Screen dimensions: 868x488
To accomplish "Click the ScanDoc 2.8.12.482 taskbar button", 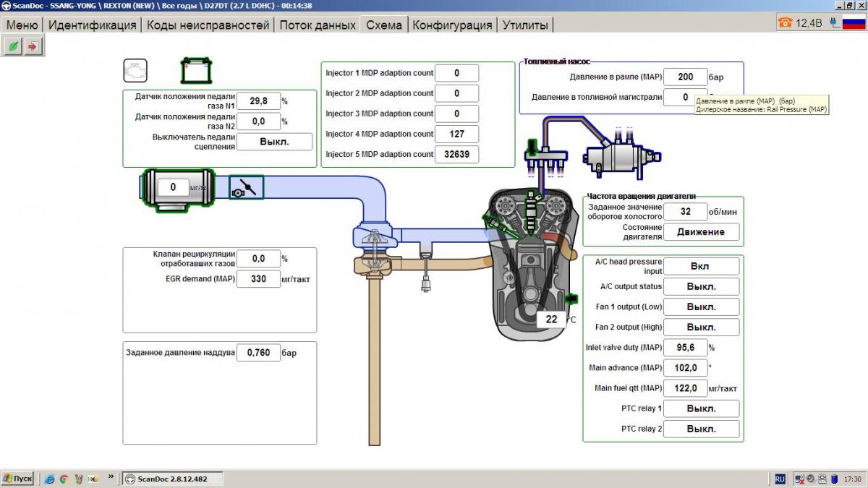I will tap(172, 479).
